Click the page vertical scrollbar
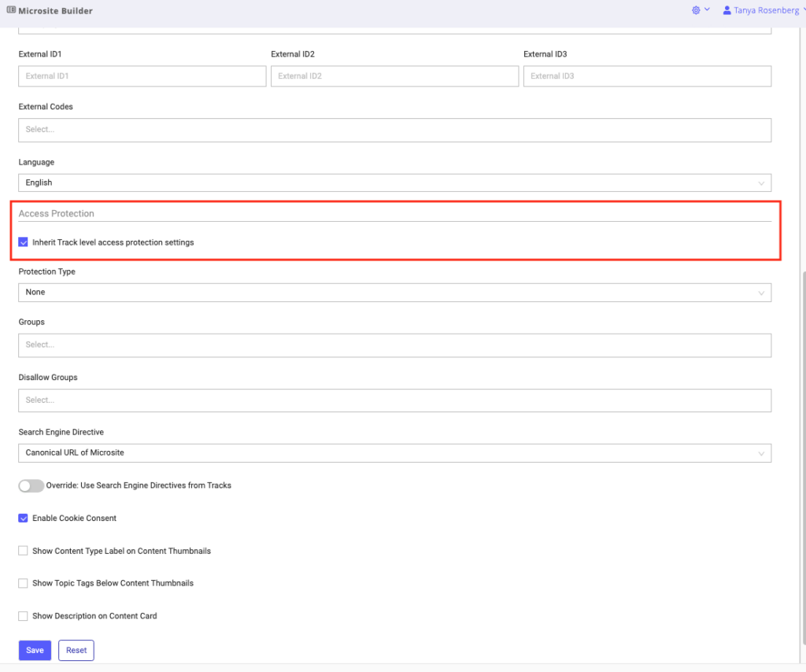Screen dimensions: 806x672 coord(803,457)
